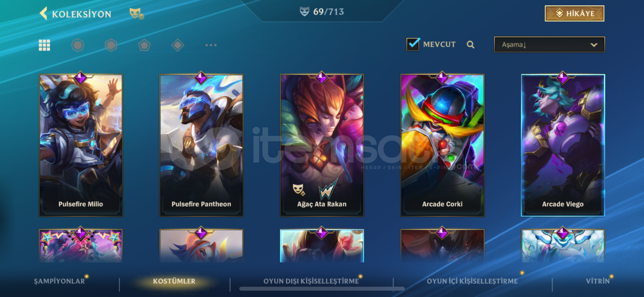
Task: Open the Aşama sort dropdown
Action: pos(549,45)
